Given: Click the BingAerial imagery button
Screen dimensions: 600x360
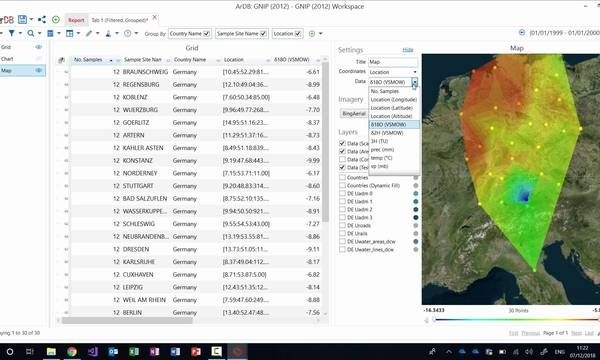Looking at the screenshot, I should (354, 114).
